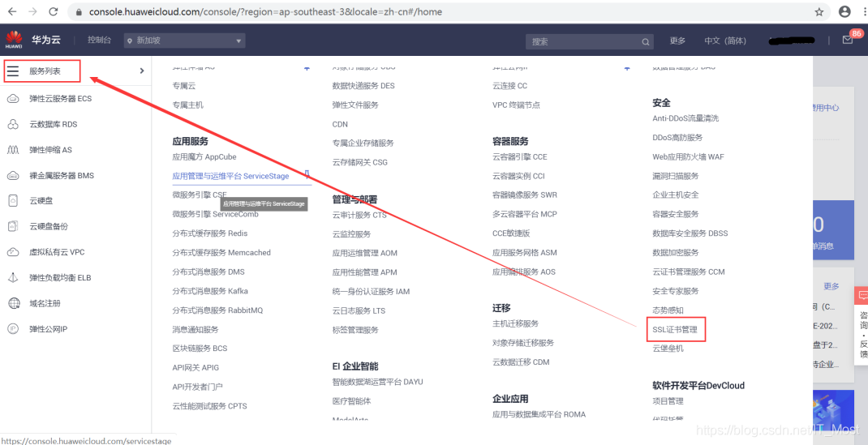Open 区块链服务 BCS link
The width and height of the screenshot is (868, 445).
[x=200, y=349]
